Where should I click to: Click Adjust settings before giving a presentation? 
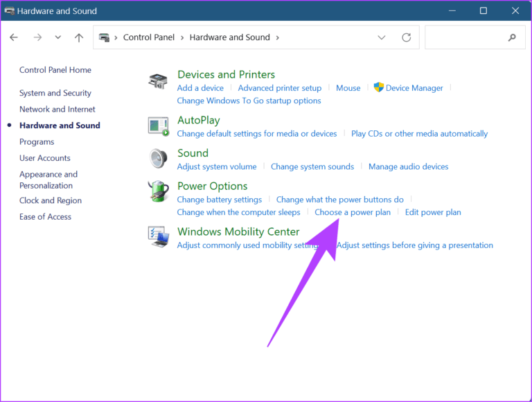point(415,245)
